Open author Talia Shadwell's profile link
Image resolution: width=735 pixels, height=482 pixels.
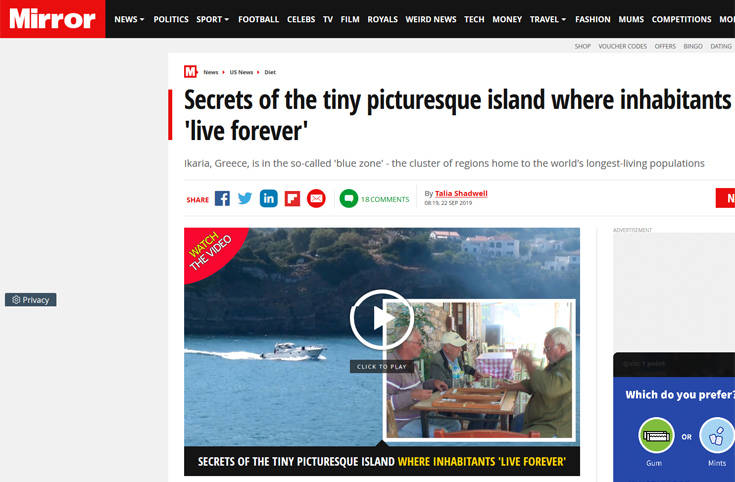(461, 193)
